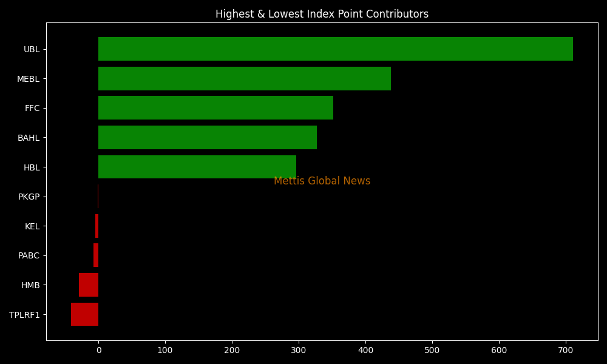Image resolution: width=607 pixels, height=364 pixels.
Task: Click the small red KEL bar
Action: tap(97, 226)
